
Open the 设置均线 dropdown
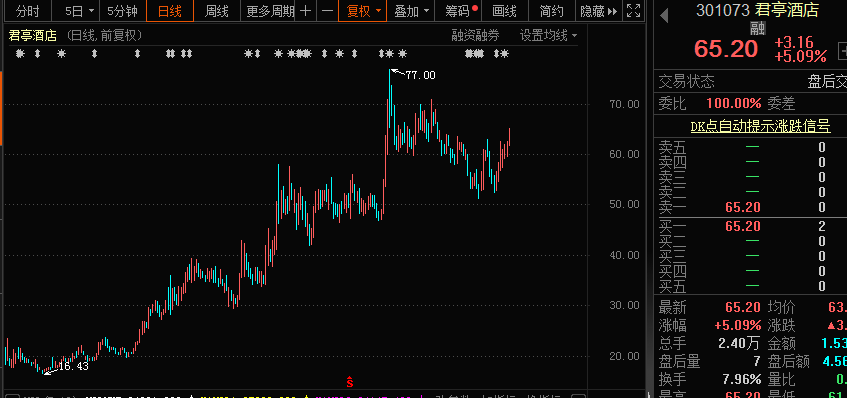[548, 36]
